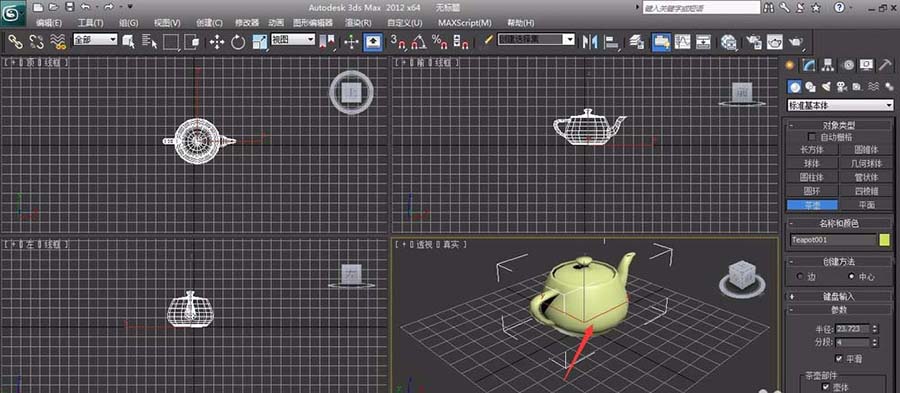Image resolution: width=900 pixels, height=393 pixels.
Task: Select the Lights category icon in Create panel
Action: (x=827, y=87)
